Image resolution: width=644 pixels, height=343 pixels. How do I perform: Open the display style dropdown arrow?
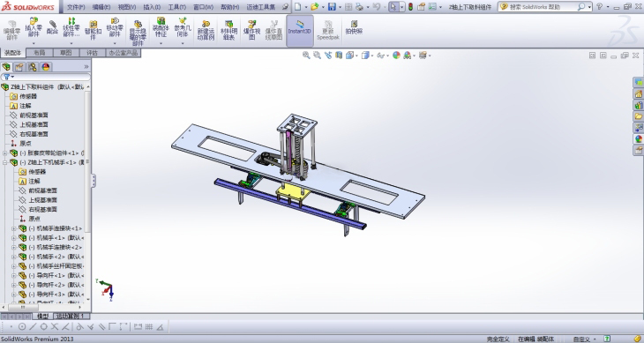coord(373,56)
